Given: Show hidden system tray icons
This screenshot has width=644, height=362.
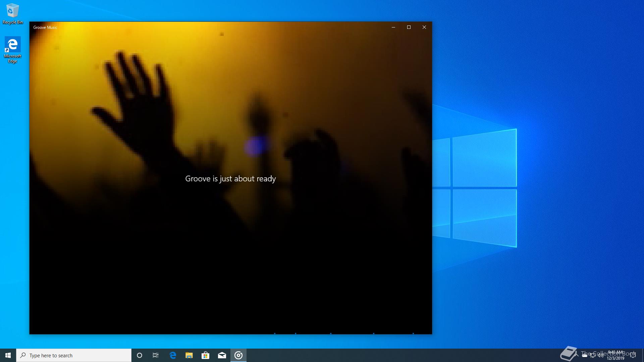Looking at the screenshot, I should (577, 355).
